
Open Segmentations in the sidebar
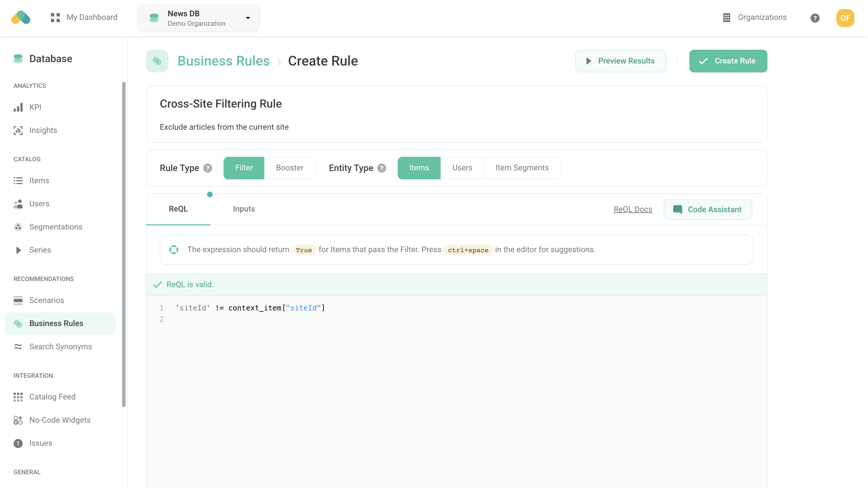tap(61, 227)
